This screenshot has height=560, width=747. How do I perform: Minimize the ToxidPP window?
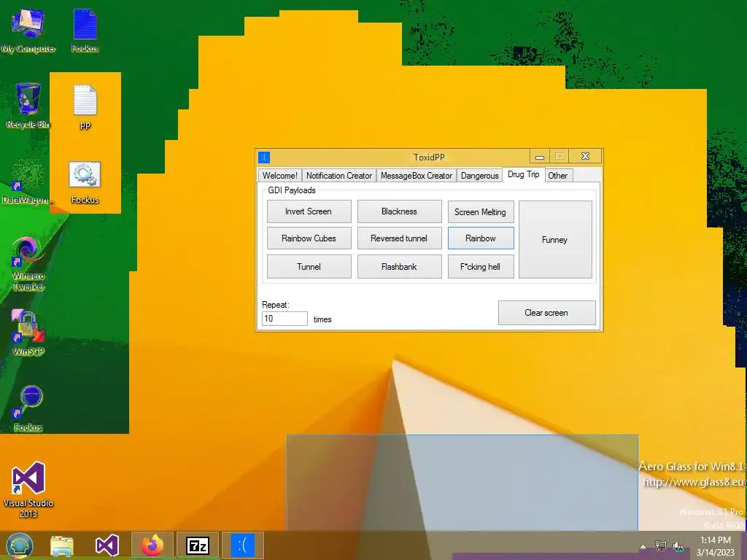540,157
